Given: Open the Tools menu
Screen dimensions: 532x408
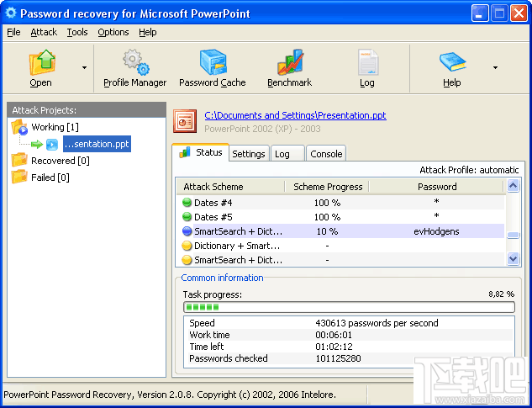Looking at the screenshot, I should click(77, 32).
